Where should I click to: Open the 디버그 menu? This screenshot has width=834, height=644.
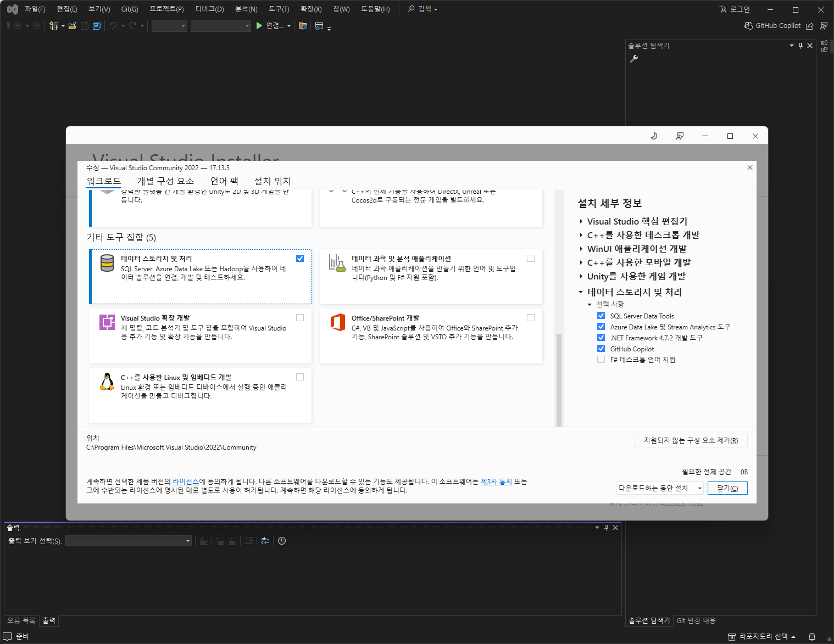(x=210, y=9)
